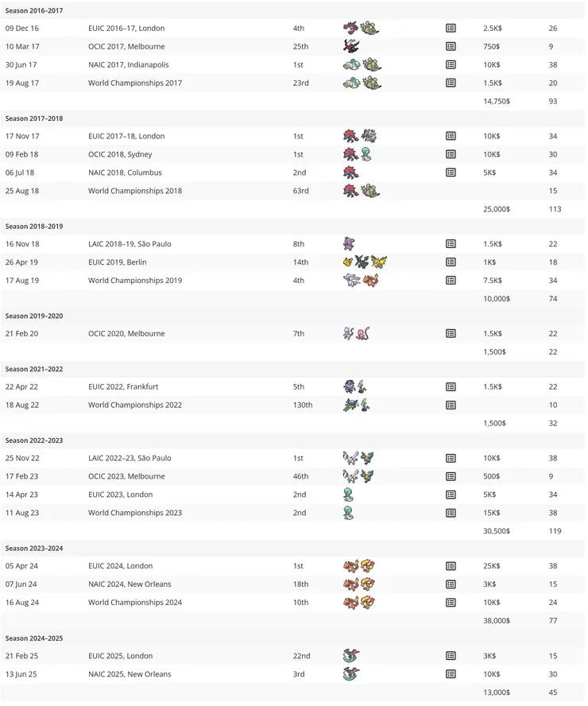This screenshot has width=588, height=706.
Task: Select deck sprites in EUIC 2023, London row
Action: [348, 495]
